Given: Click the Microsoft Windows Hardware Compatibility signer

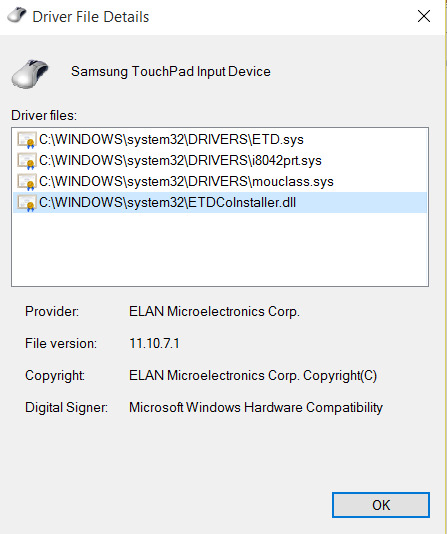Looking at the screenshot, I should (x=256, y=408).
